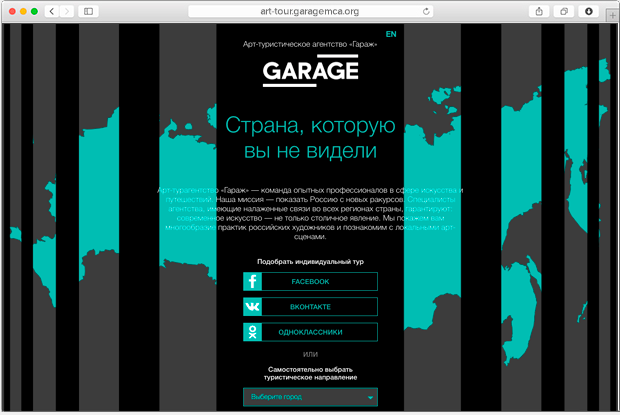Choose a tour via FACEBOOK button
Screen dimensions: 620x415
click(x=310, y=281)
